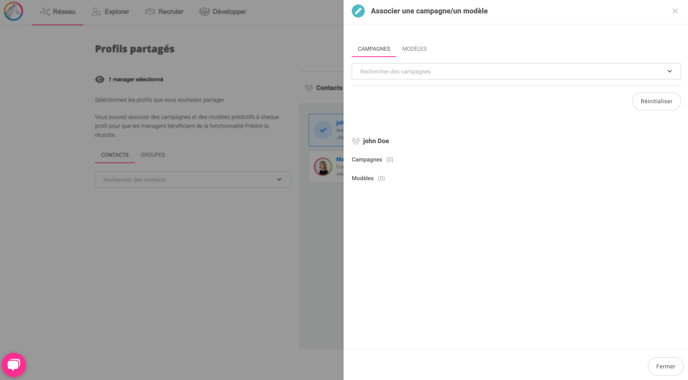The image size is (688, 380).
Task: Expand the contacts search dropdown arrow
Action: (279, 179)
